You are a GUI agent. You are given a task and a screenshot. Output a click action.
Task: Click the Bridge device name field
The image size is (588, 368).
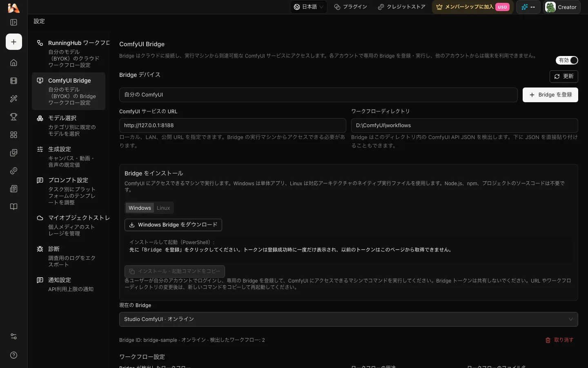[x=318, y=95]
